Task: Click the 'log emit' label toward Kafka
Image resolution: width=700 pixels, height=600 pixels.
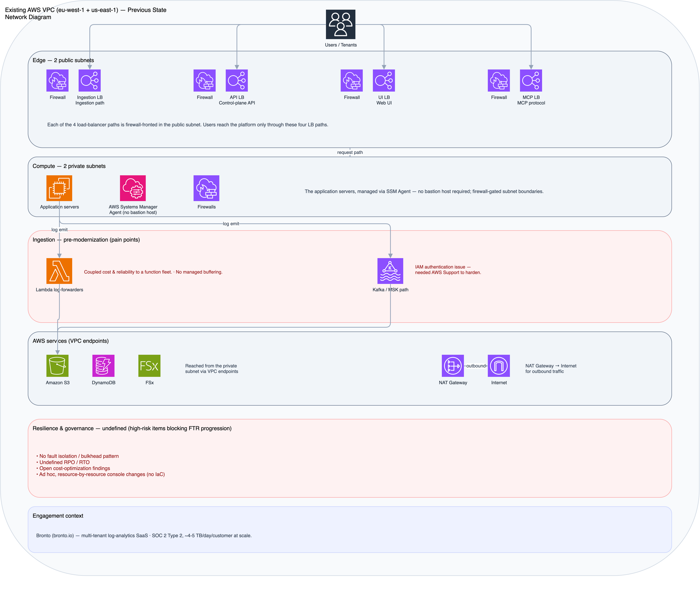Action: 231,224
